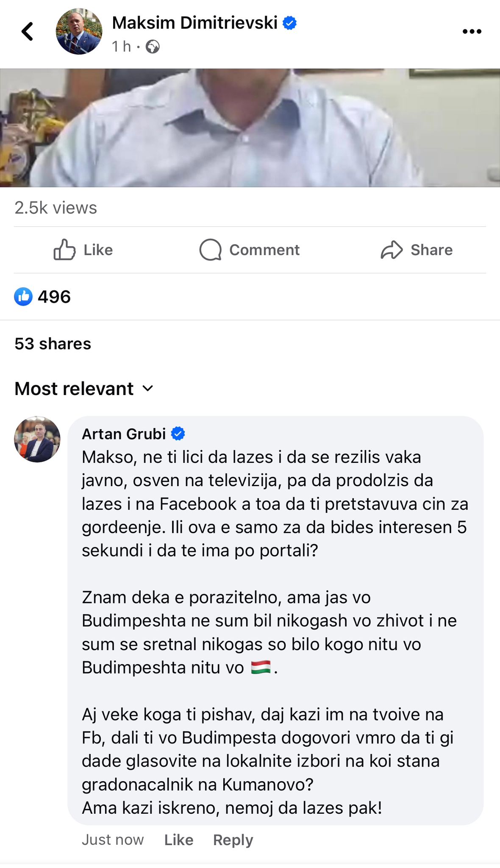Open Maksim Dimitrievski's profile picture

click(x=79, y=31)
